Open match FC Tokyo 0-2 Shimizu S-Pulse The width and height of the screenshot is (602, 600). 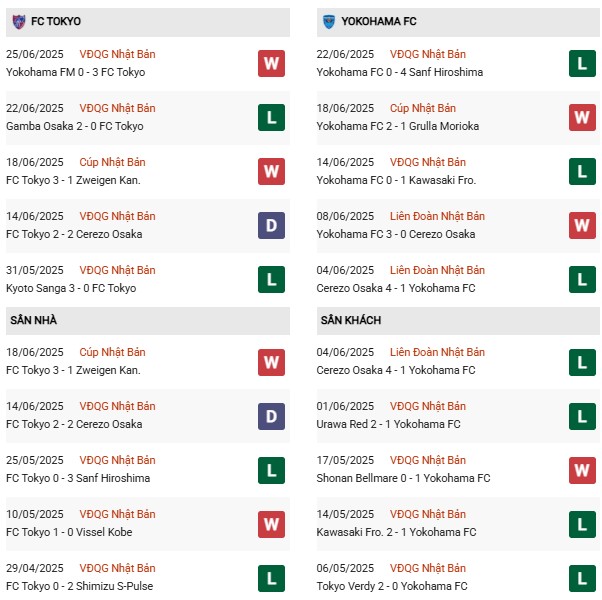coord(79,586)
